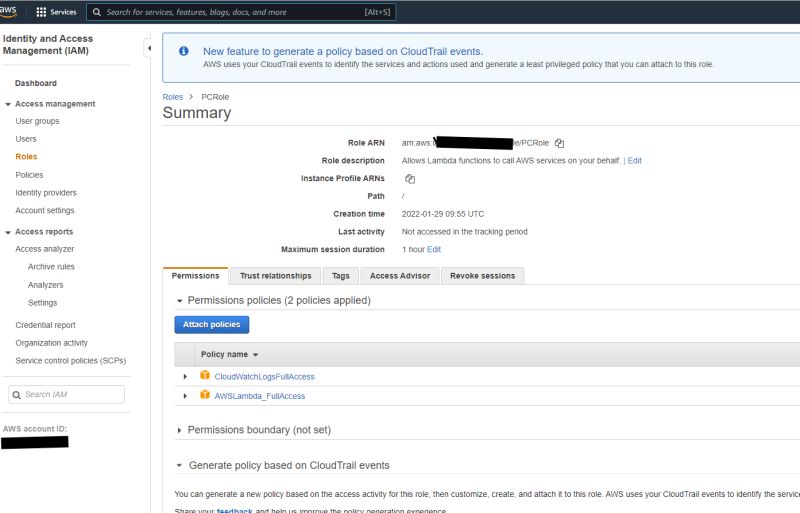This screenshot has width=800, height=513.
Task: Click magnifier icon in Search IAM box
Action: [16, 395]
